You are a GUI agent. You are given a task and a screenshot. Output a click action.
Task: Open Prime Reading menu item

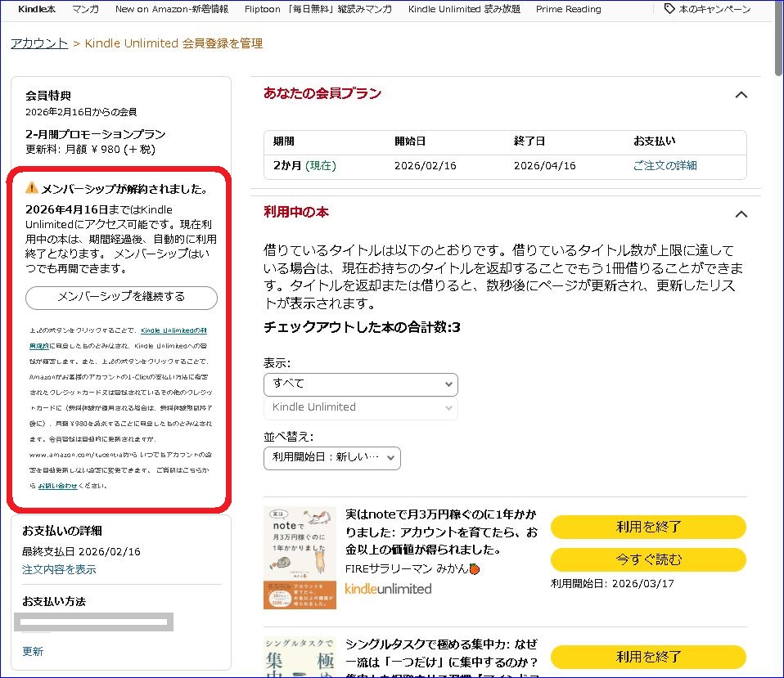(569, 9)
